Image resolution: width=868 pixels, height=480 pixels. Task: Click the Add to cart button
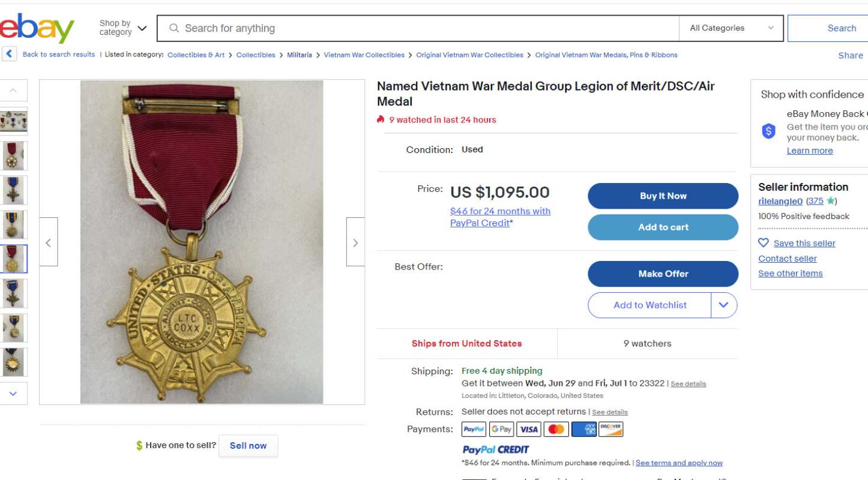click(x=663, y=227)
